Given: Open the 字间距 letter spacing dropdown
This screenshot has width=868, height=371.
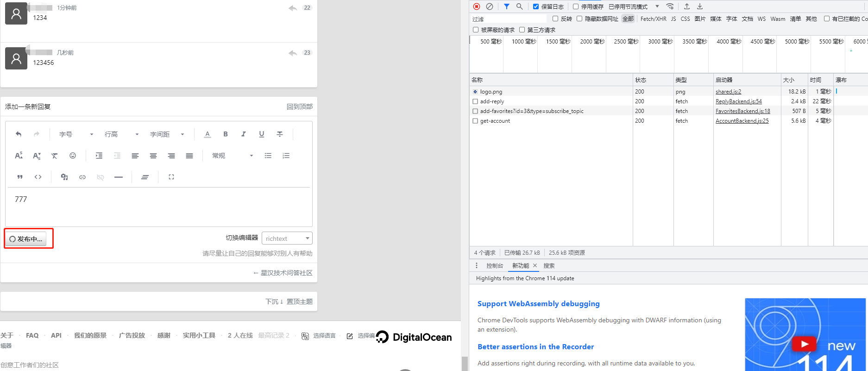Looking at the screenshot, I should coord(167,134).
